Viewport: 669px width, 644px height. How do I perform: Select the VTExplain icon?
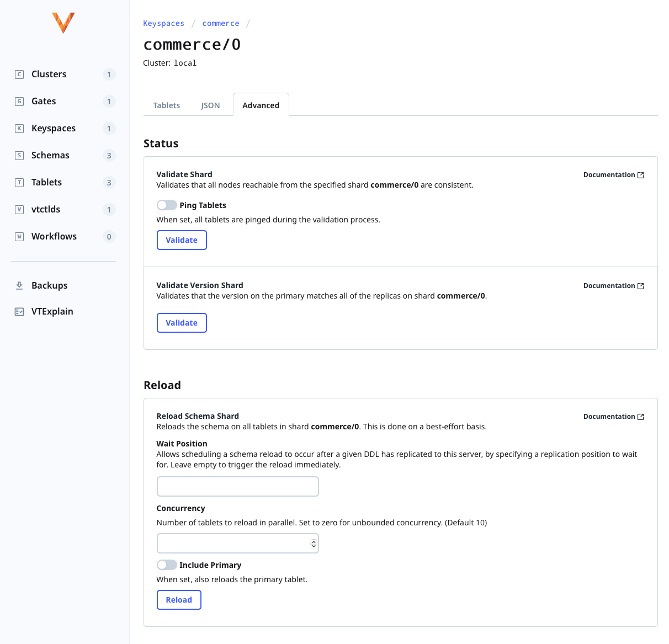(x=20, y=311)
